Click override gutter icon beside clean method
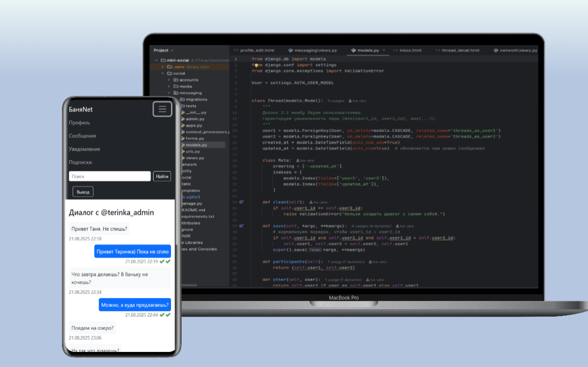The height and width of the screenshot is (367, 588). click(241, 202)
